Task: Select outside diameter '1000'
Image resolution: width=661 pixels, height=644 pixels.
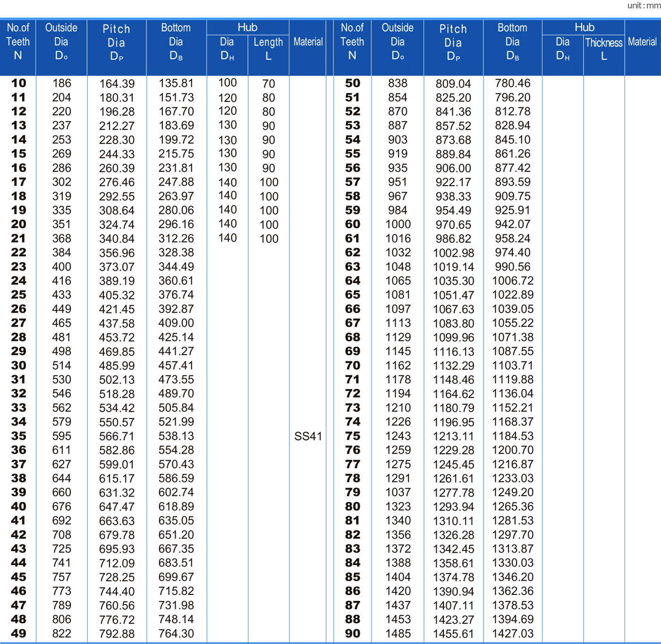Action: 398,224
